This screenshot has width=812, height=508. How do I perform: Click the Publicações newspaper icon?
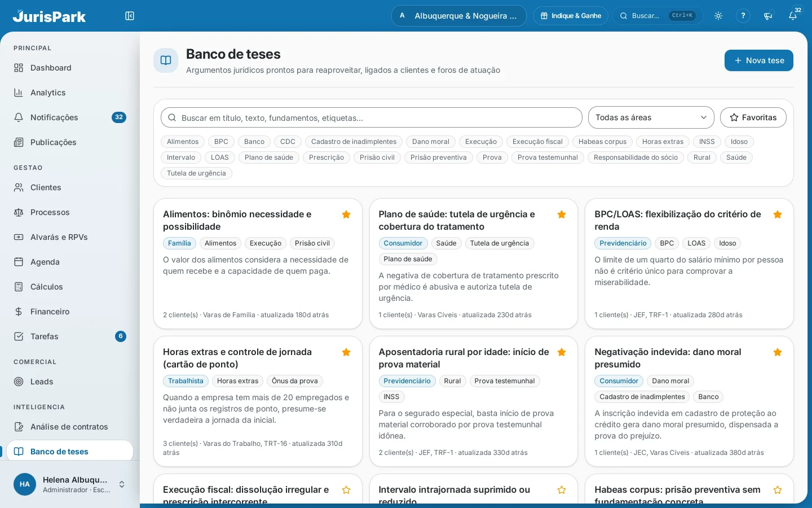tap(19, 142)
